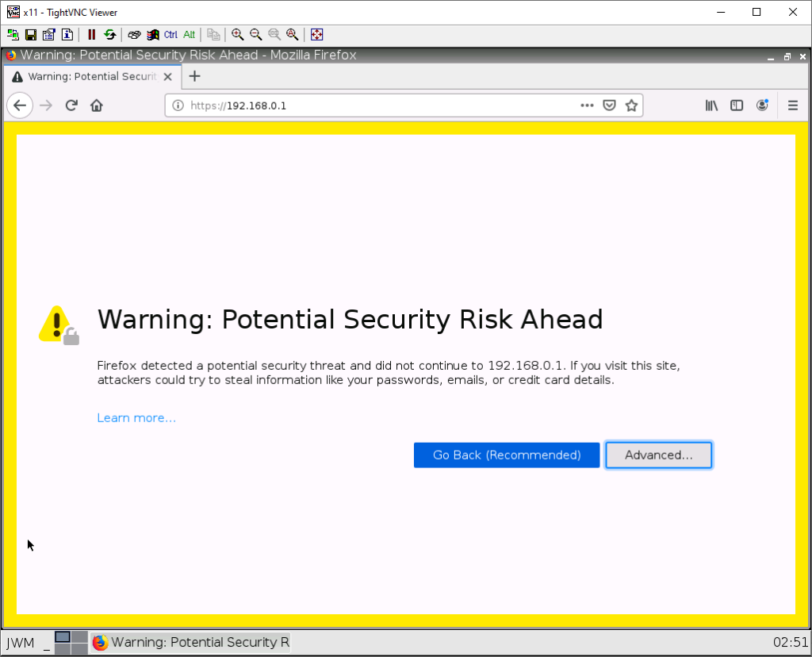Screen dimensions: 812x657
Task: Open a new tab with plus button
Action: [194, 76]
